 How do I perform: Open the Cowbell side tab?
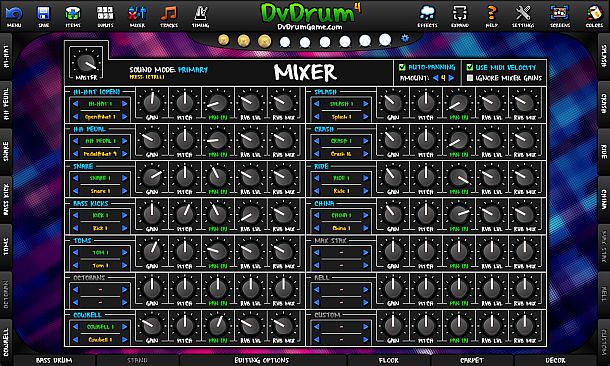(6, 342)
